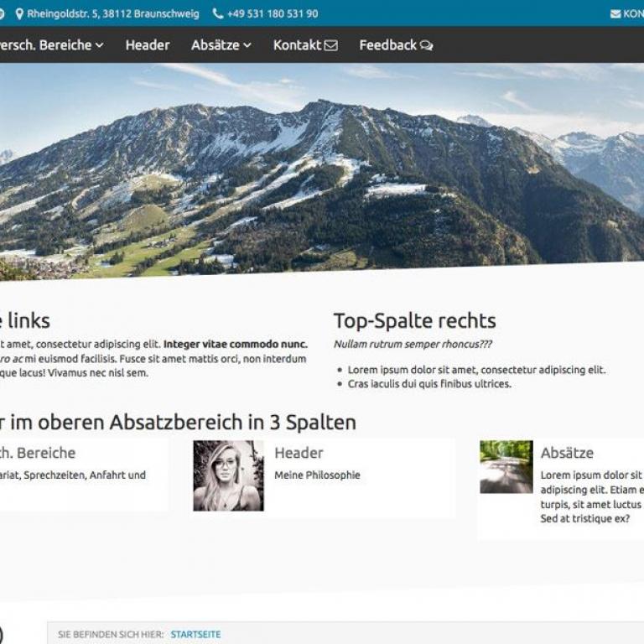644x644 pixels.
Task: Expand the Absätze menu chevron
Action: (247, 45)
